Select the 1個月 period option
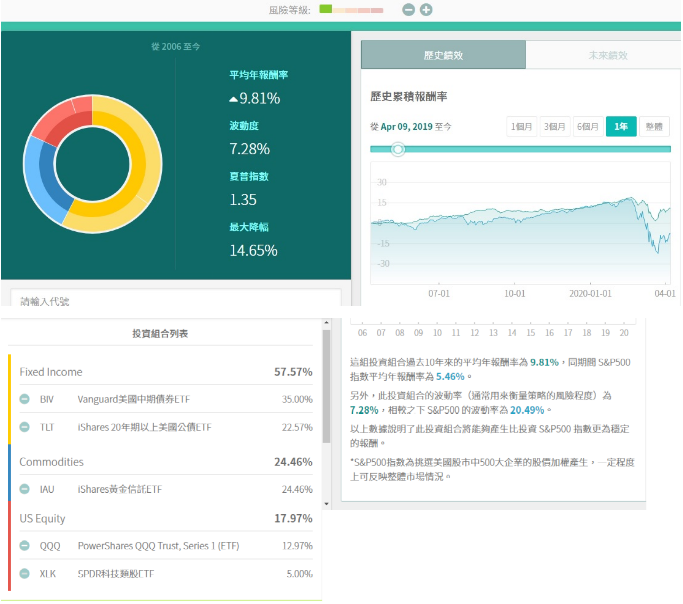 point(521,126)
